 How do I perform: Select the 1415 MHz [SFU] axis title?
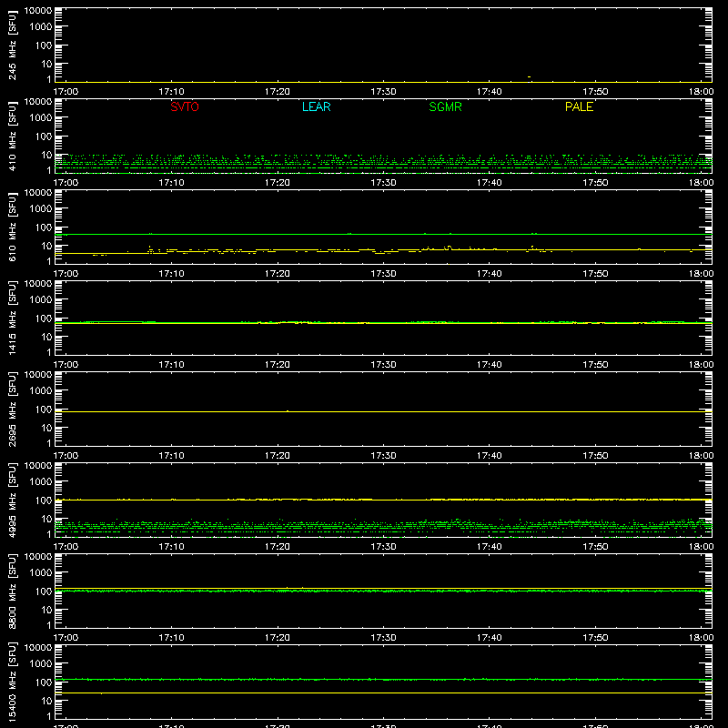click(x=12, y=318)
